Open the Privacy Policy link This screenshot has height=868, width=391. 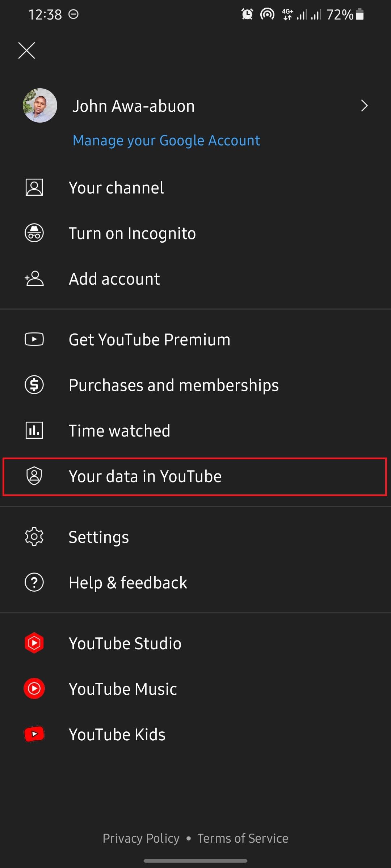coord(141,838)
